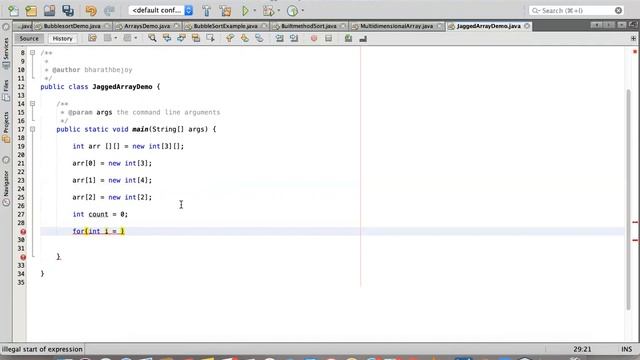Switch to BubbleSortExample.java tab

point(225,26)
